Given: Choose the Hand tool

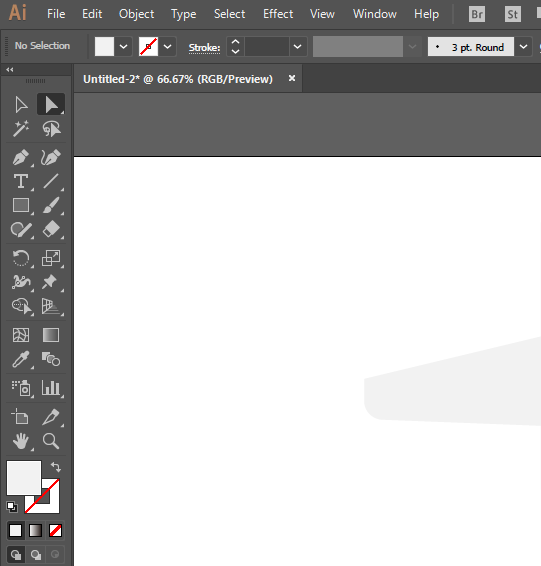Looking at the screenshot, I should point(21,441).
